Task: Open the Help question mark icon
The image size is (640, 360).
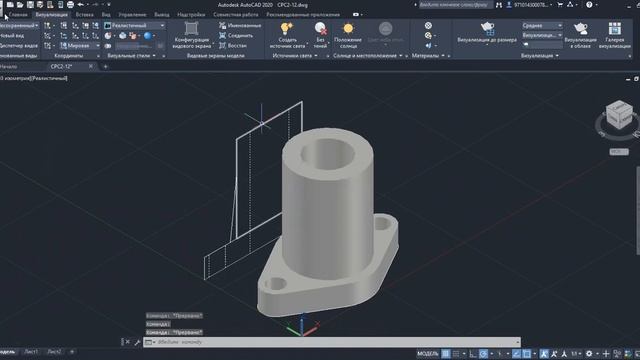Action: click(589, 5)
